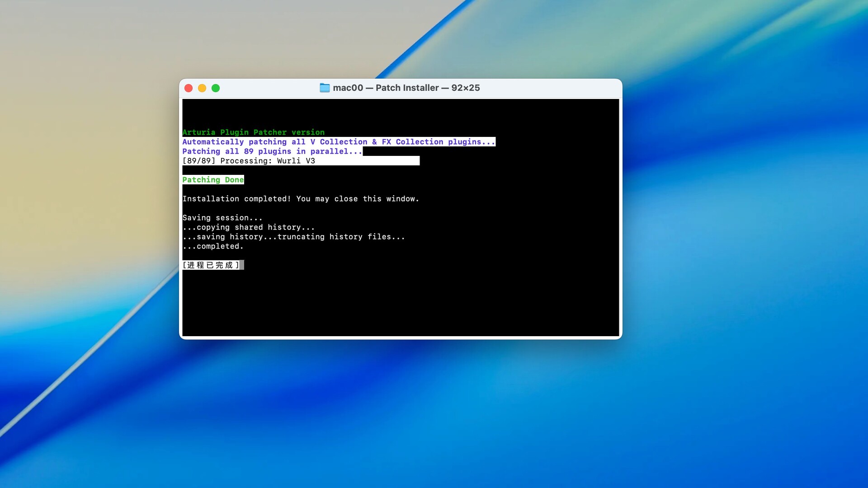868x488 pixels.
Task: Zoom the terminal with green button
Action: tap(216, 88)
